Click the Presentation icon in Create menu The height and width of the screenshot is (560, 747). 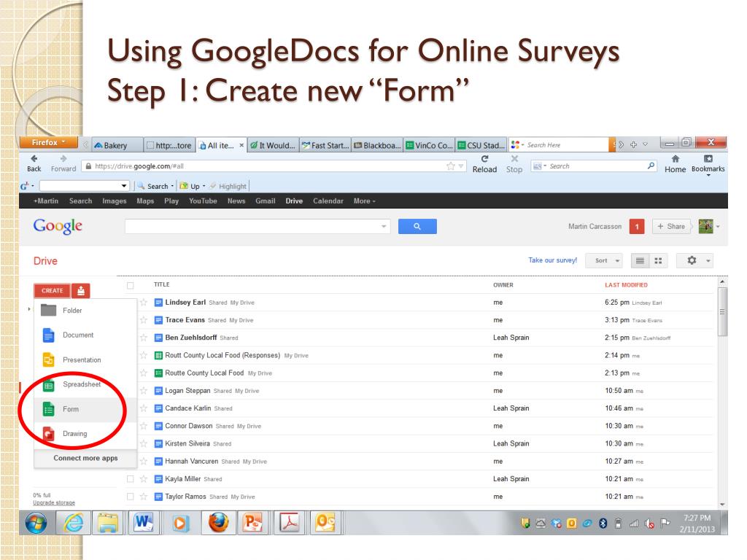[48, 360]
